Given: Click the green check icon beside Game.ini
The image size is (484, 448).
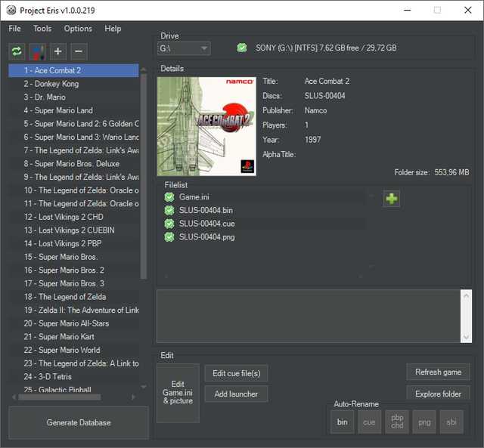Looking at the screenshot, I should [x=169, y=197].
